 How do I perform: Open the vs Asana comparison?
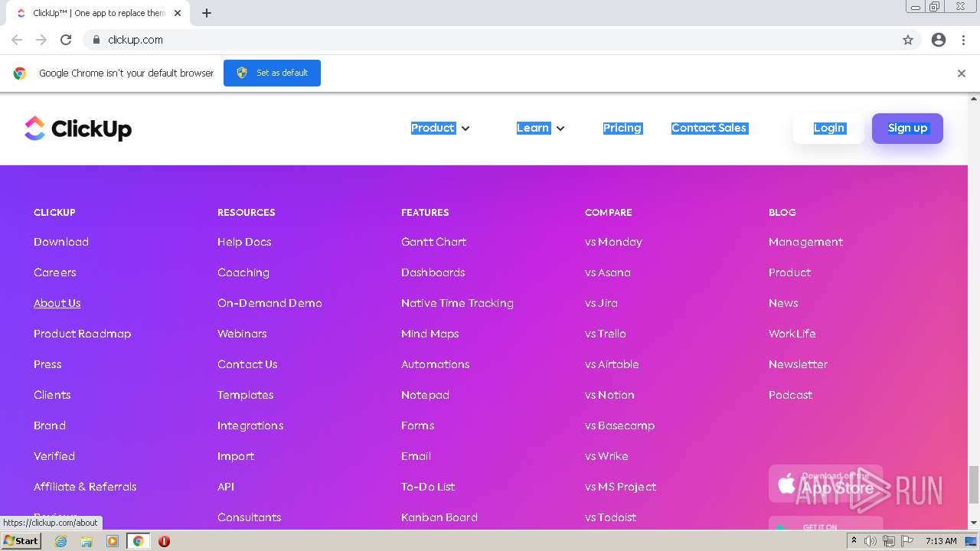(x=608, y=272)
